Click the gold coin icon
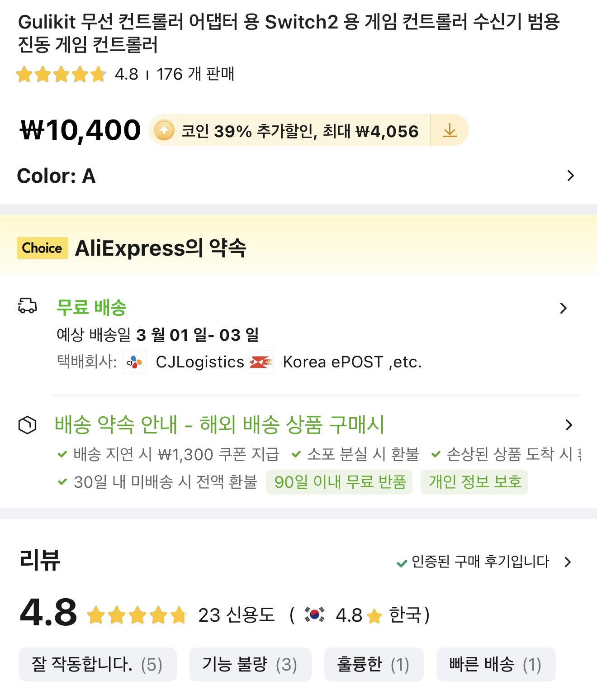Image resolution: width=597 pixels, height=700 pixels. tap(164, 131)
